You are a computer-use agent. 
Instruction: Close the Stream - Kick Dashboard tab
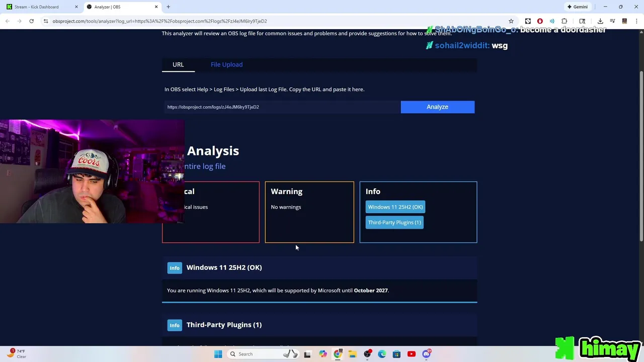[76, 7]
